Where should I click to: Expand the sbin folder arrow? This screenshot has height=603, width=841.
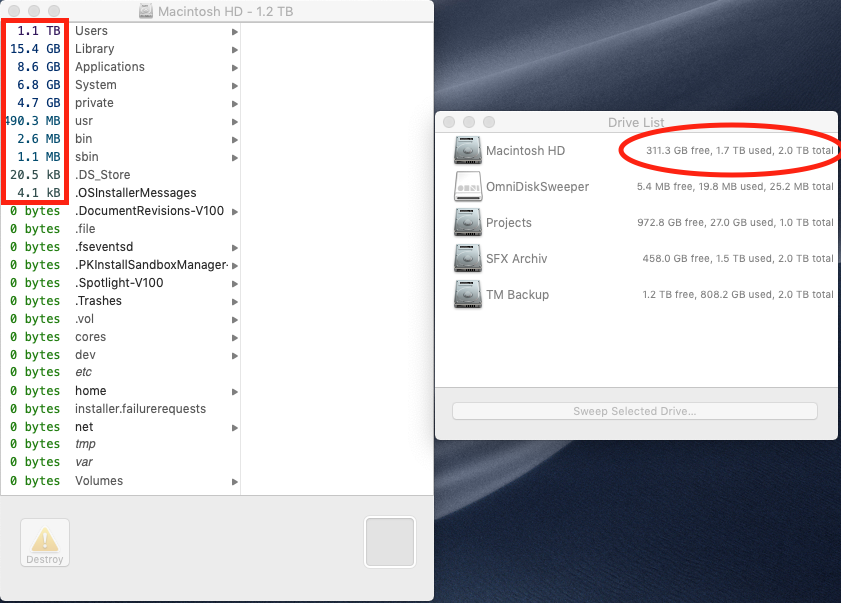click(234, 158)
